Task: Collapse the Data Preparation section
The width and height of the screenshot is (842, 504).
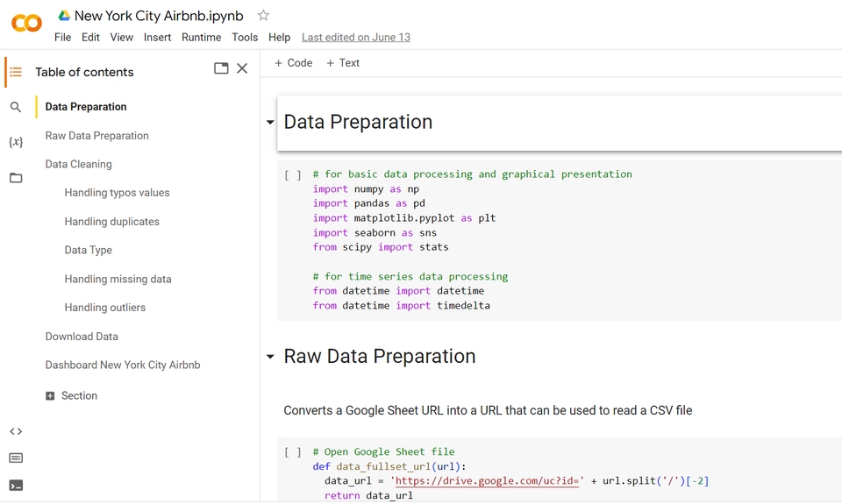Action: (270, 123)
